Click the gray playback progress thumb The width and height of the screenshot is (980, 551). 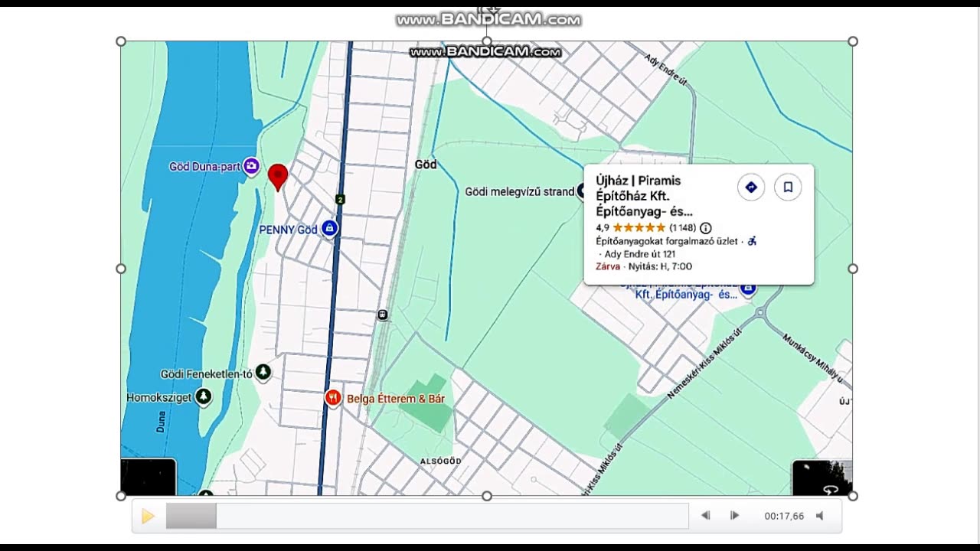(191, 516)
